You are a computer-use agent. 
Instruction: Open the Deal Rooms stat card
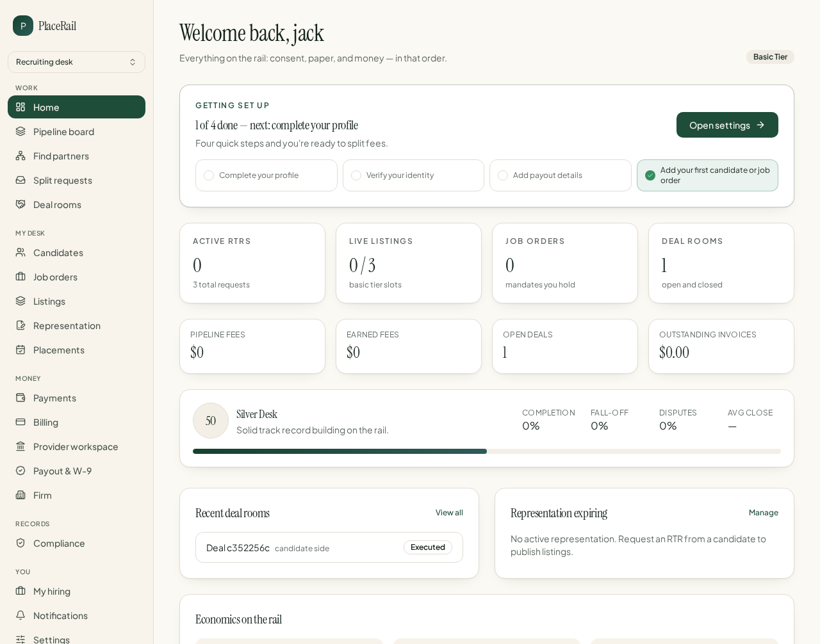[x=721, y=263]
